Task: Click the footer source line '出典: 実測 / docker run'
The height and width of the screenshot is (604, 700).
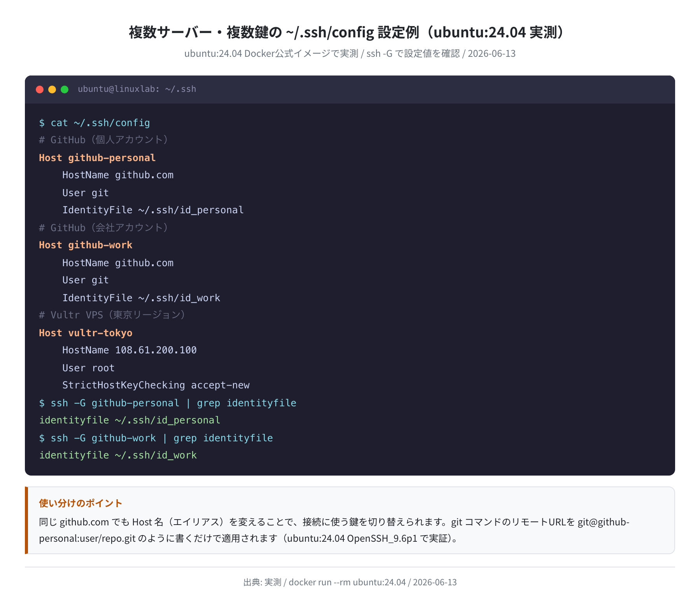Action: (350, 582)
